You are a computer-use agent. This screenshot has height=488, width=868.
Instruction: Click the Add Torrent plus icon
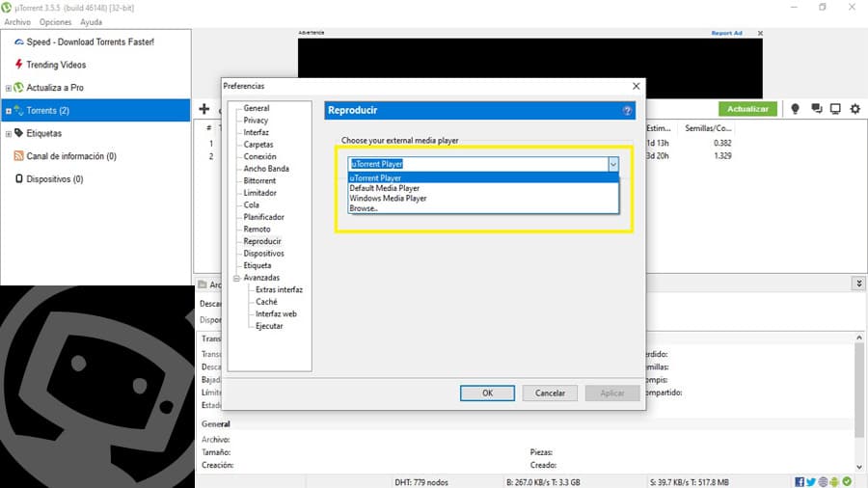204,109
